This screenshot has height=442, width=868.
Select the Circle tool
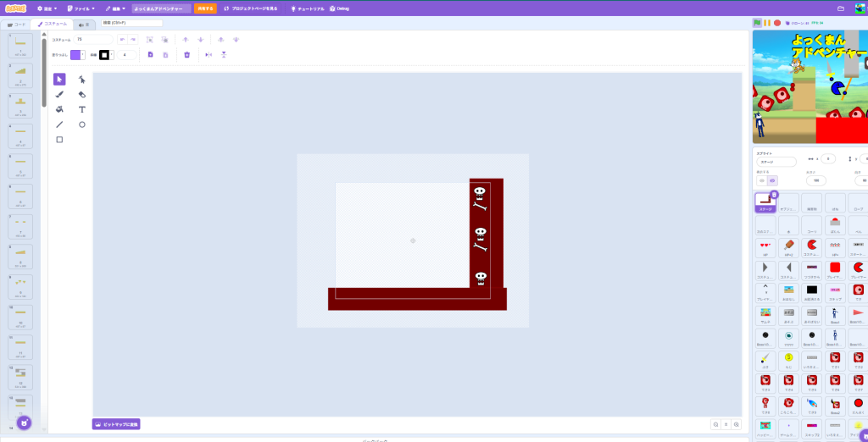pos(82,124)
